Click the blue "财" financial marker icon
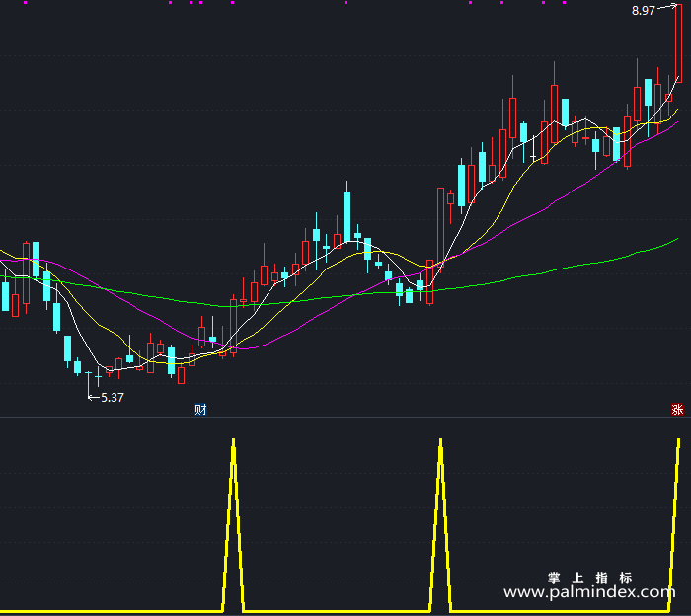The image size is (691, 616). coord(200,410)
